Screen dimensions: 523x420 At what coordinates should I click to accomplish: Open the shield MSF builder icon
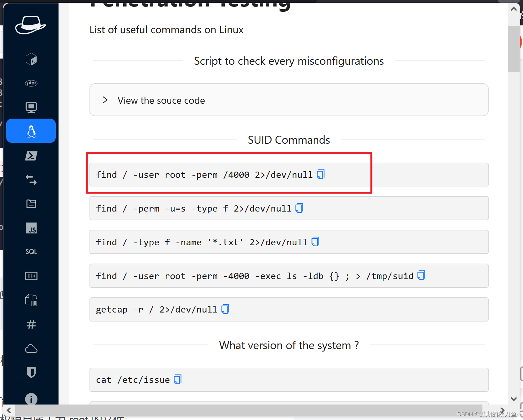[x=31, y=372]
